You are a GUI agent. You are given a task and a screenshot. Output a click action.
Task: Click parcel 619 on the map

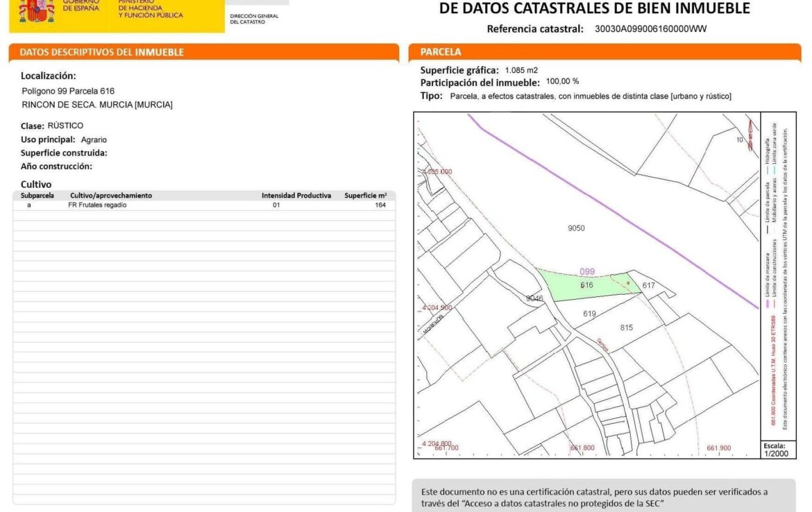589,314
